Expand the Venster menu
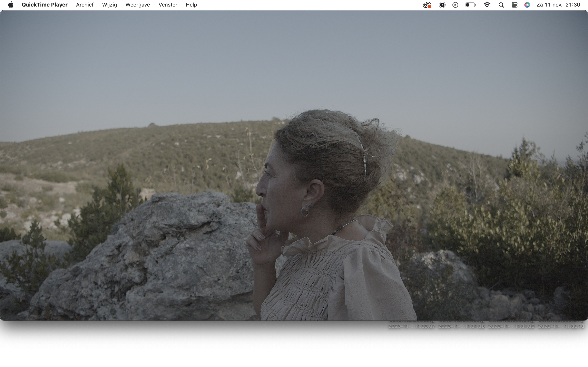The width and height of the screenshot is (588, 367). tap(168, 5)
